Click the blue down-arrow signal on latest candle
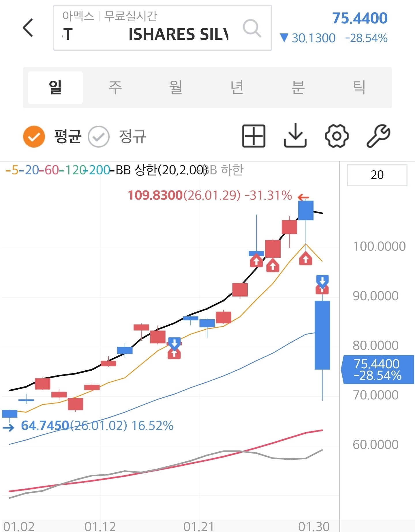This screenshot has width=415, height=532. point(322,280)
